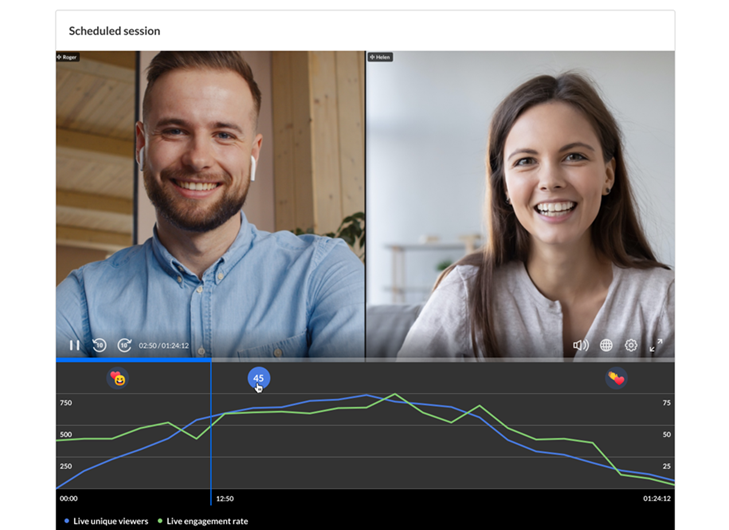Click the 50 right axis label

click(x=666, y=434)
